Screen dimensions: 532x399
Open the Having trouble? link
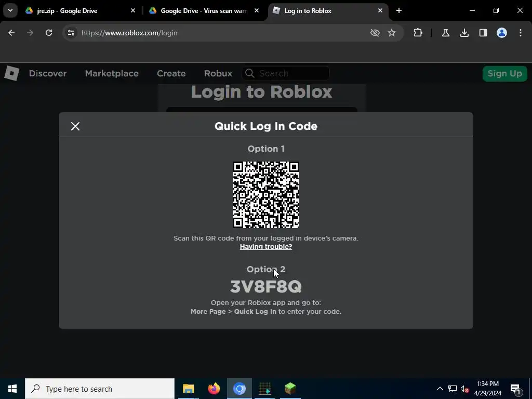tap(265, 247)
